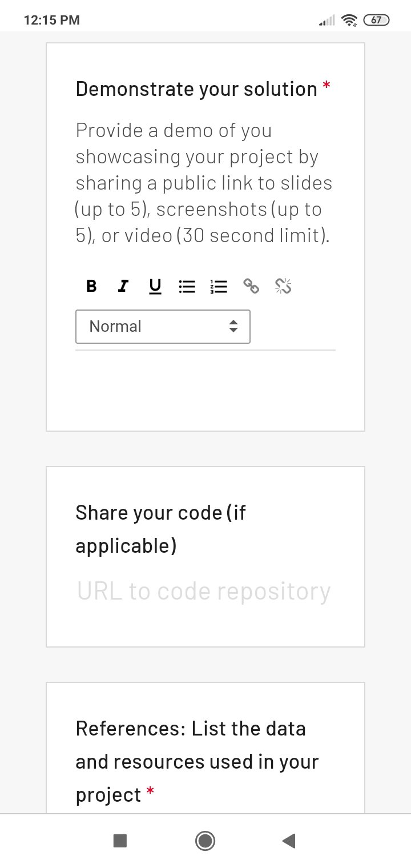Click the remove link icon
The image size is (411, 868).
(283, 286)
